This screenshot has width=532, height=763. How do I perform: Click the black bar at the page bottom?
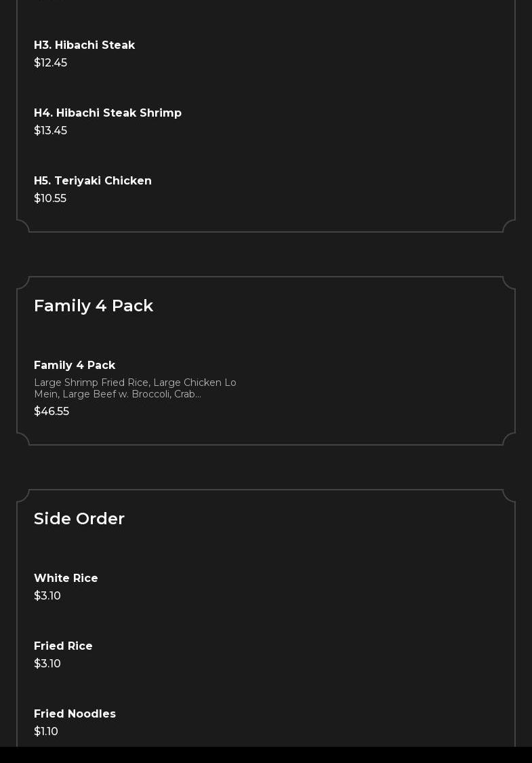pyautogui.click(x=266, y=755)
